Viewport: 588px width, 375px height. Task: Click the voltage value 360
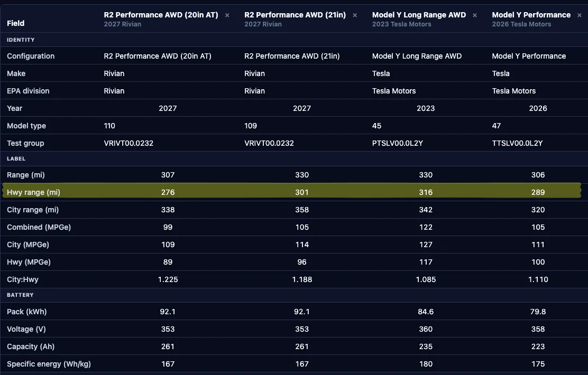[426, 329]
